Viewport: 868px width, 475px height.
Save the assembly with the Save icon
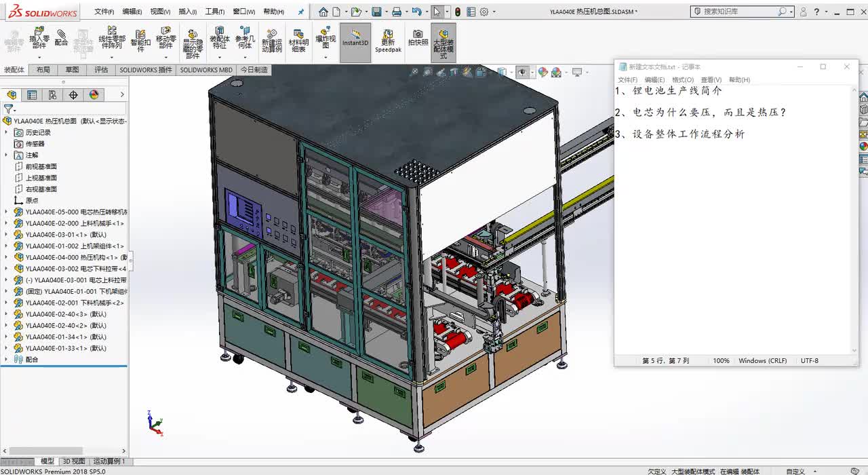(376, 12)
